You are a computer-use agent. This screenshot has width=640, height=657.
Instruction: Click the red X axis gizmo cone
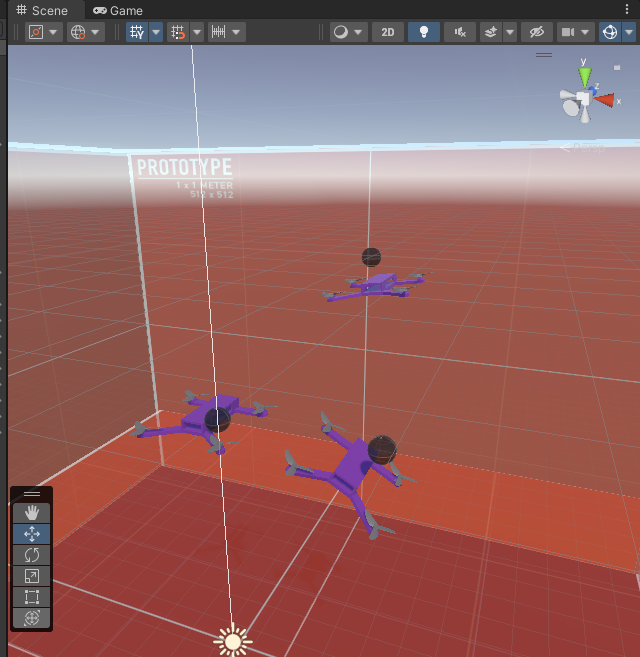pyautogui.click(x=604, y=100)
